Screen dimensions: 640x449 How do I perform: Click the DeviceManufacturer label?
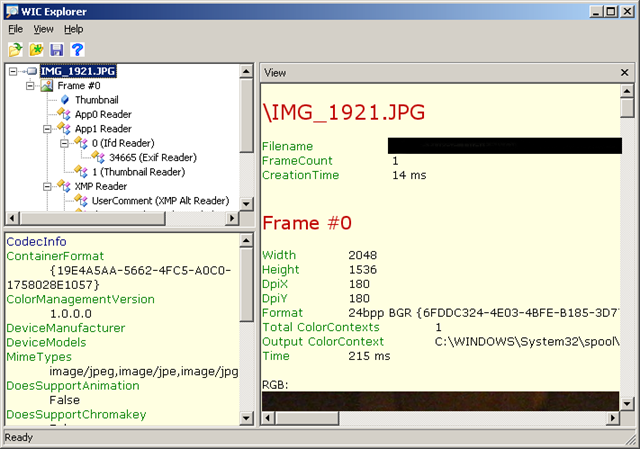click(66, 328)
